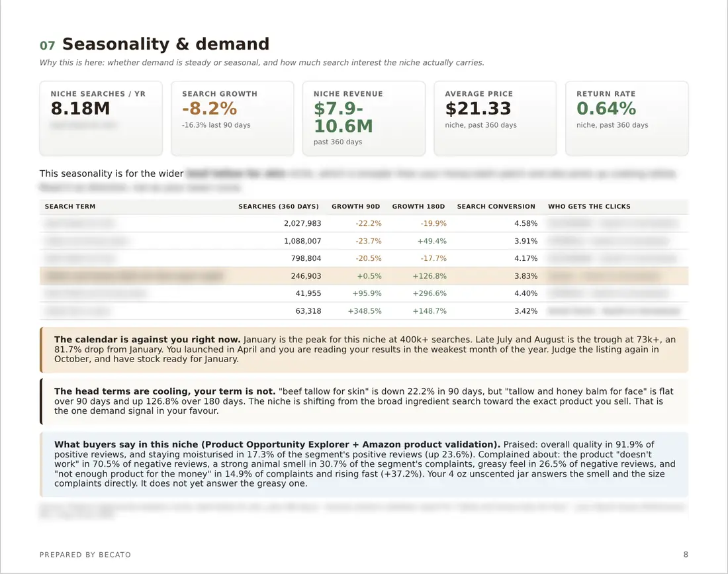The width and height of the screenshot is (728, 574).
Task: Click the "4.58%" search conversion cell
Action: pyautogui.click(x=525, y=223)
